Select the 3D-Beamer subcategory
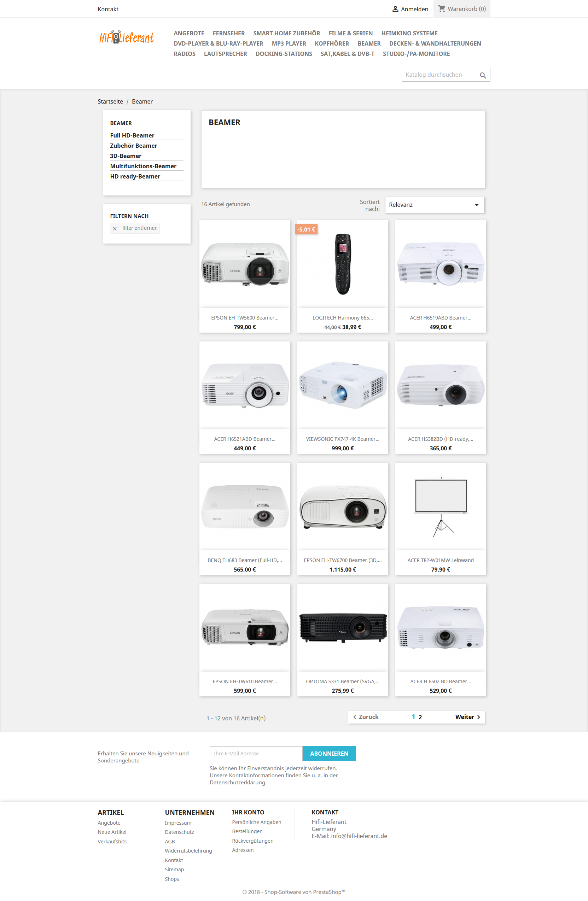The height and width of the screenshot is (901, 588). point(126,156)
